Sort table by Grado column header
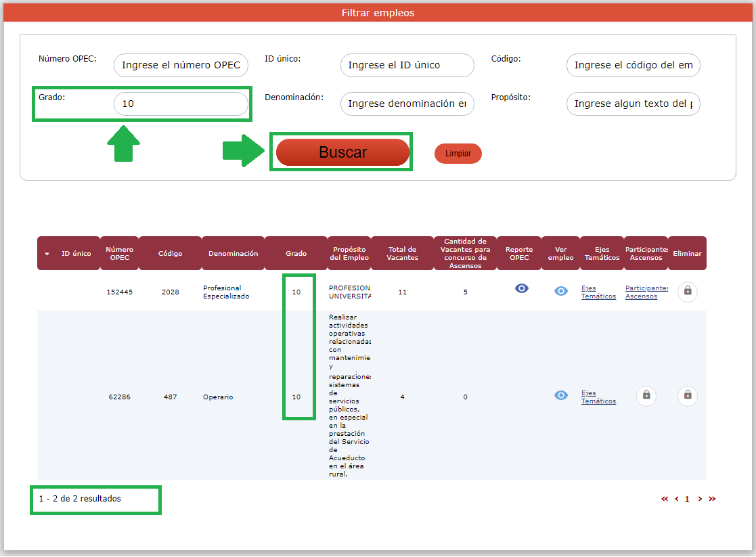This screenshot has height=557, width=756. [296, 254]
